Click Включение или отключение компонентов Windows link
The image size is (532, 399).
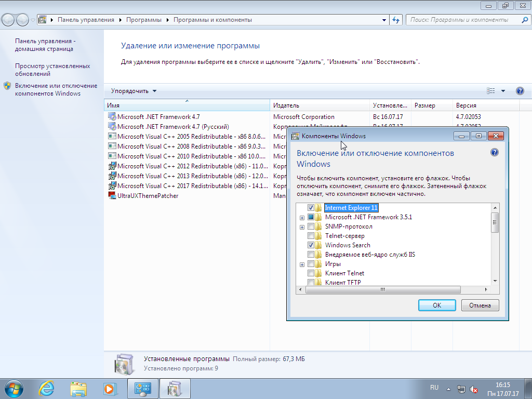point(56,89)
